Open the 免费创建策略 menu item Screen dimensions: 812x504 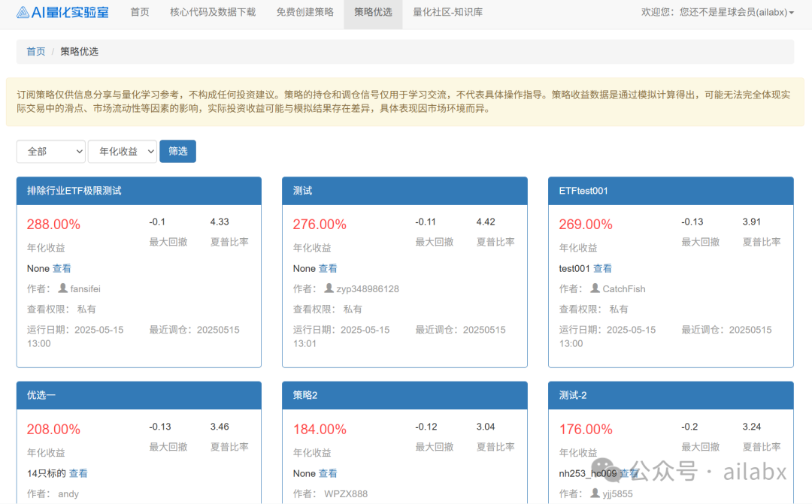click(x=305, y=12)
